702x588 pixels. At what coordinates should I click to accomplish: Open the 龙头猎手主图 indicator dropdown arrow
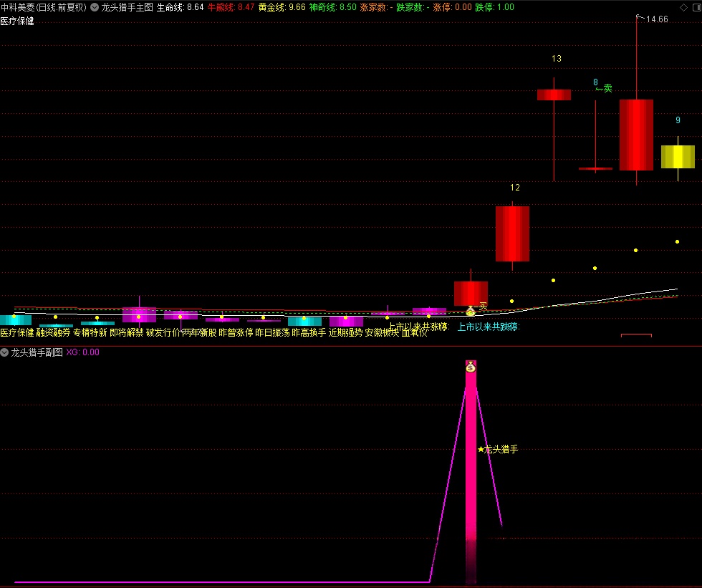(x=95, y=7)
